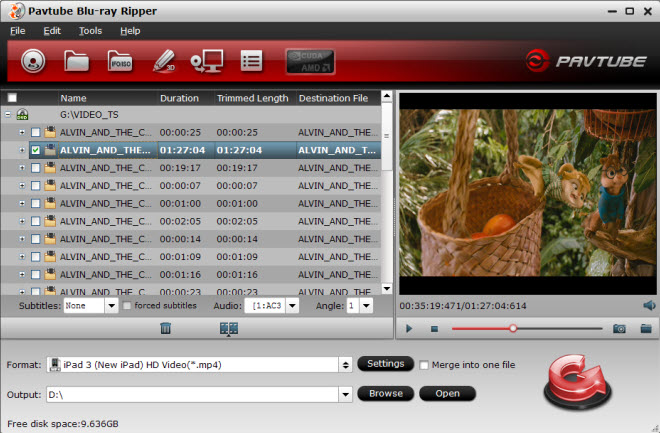
Task: Click the Pavtube logo in banner
Action: pos(586,61)
